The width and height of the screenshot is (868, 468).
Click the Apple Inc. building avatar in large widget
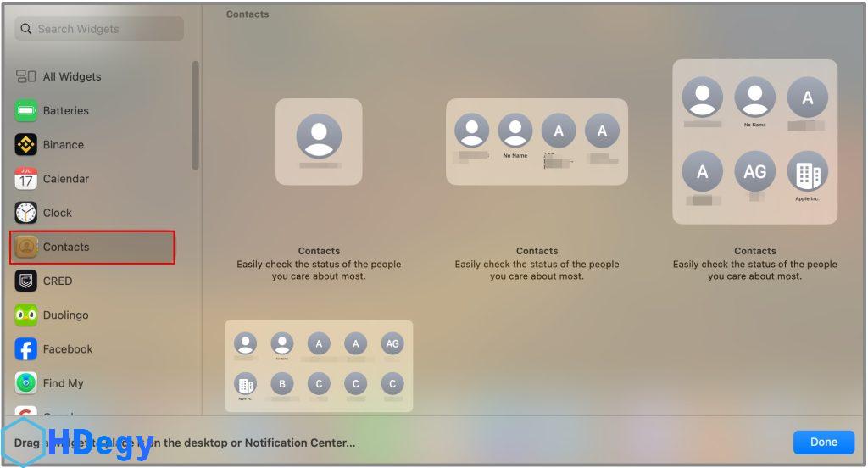807,173
